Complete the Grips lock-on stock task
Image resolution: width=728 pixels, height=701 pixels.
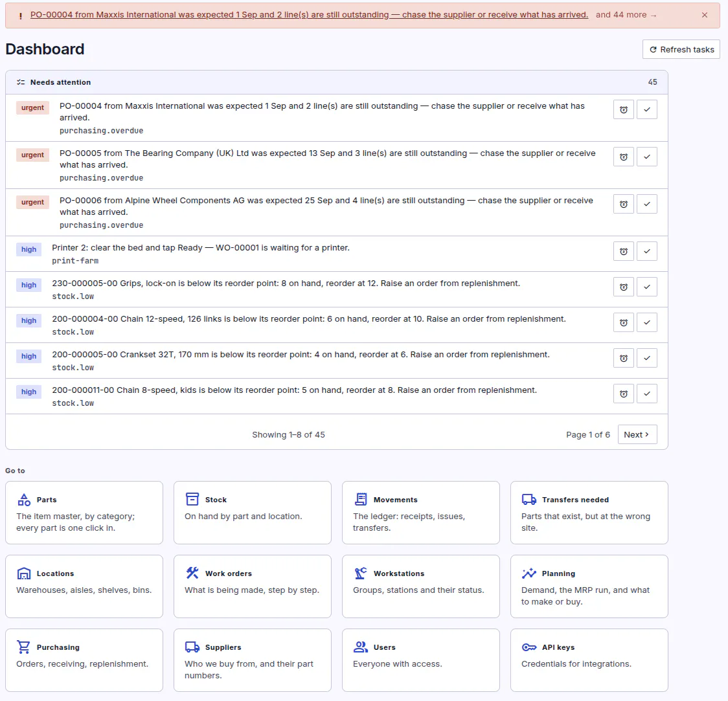647,287
